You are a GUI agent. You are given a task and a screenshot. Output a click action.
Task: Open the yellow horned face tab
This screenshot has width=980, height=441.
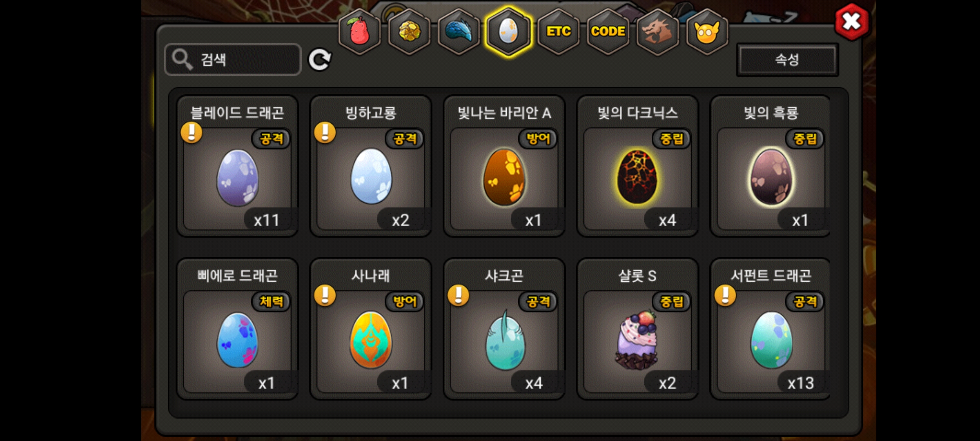(707, 31)
